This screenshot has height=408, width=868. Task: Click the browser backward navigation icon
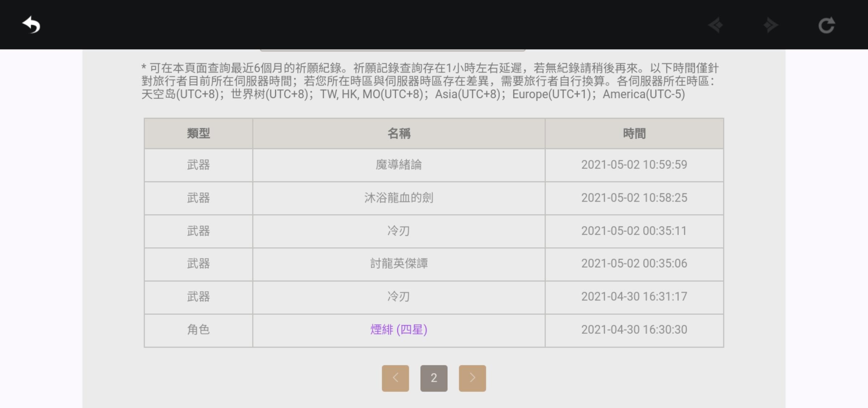tap(715, 25)
